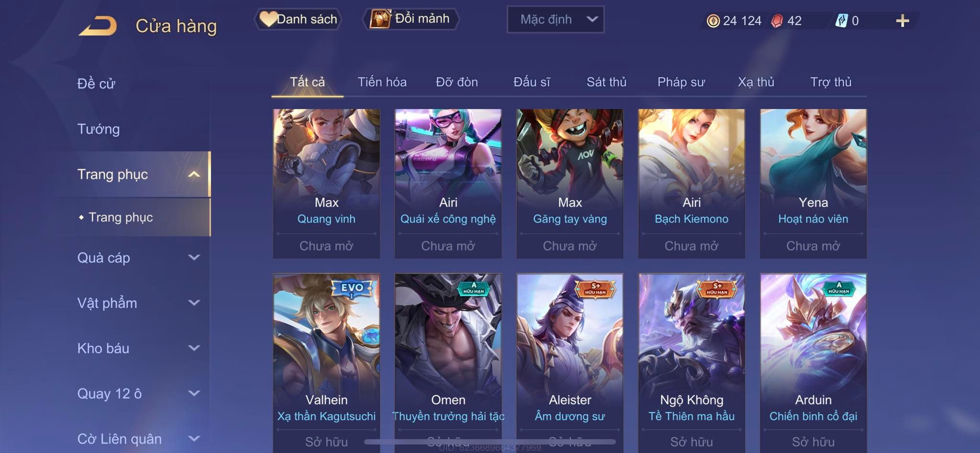This screenshot has height=453, width=980.
Task: Open Danh sách wishlist heart button
Action: tap(298, 19)
